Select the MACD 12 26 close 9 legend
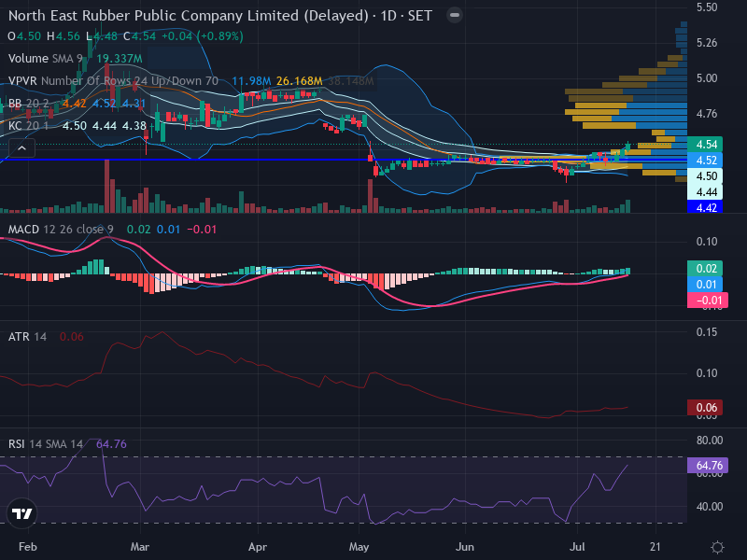Image resolution: width=747 pixels, height=560 pixels. 61,230
